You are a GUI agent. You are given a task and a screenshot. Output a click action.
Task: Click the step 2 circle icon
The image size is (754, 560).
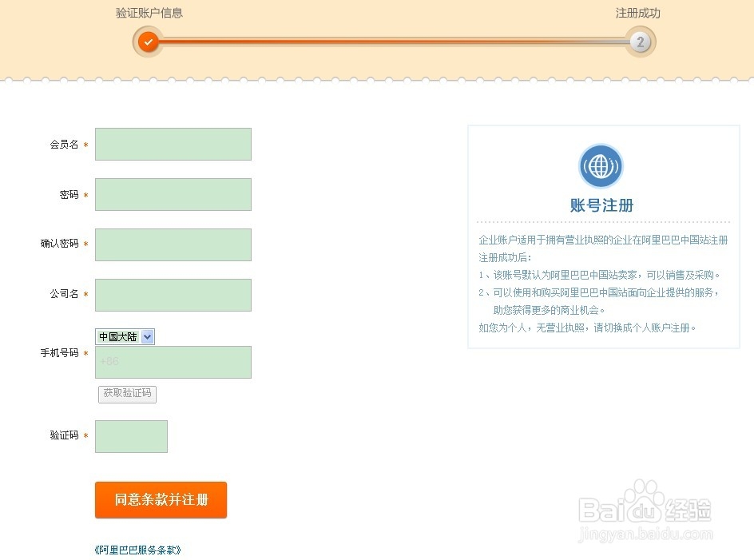coord(639,42)
